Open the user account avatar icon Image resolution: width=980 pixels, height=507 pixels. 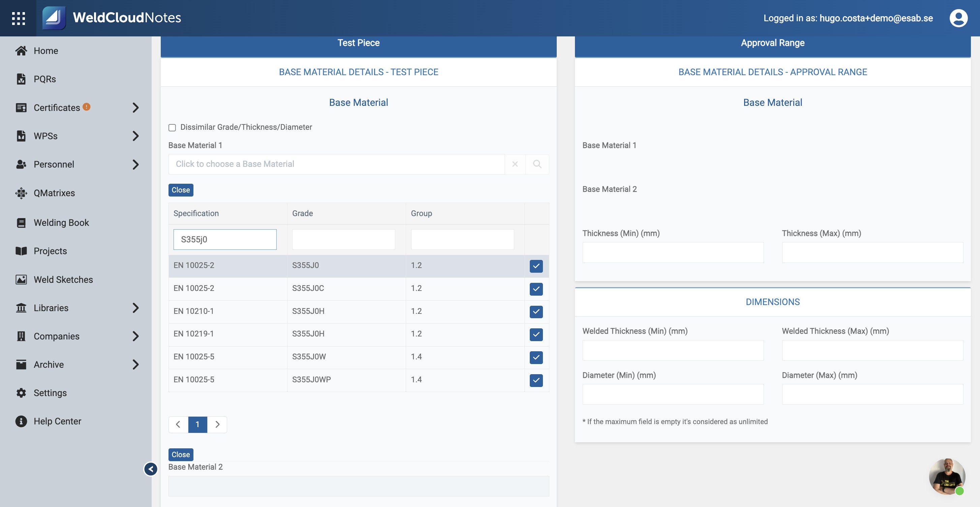[958, 18]
